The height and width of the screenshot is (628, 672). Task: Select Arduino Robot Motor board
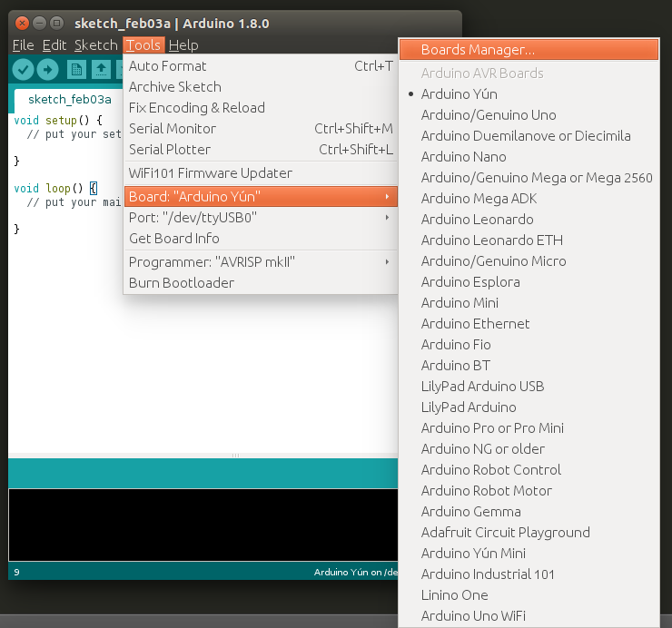pyautogui.click(x=529, y=491)
